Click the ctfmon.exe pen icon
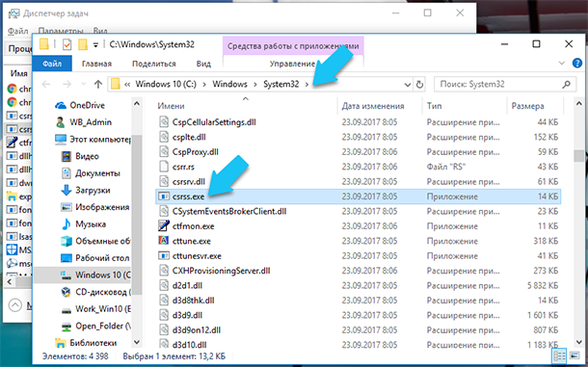 (x=164, y=225)
